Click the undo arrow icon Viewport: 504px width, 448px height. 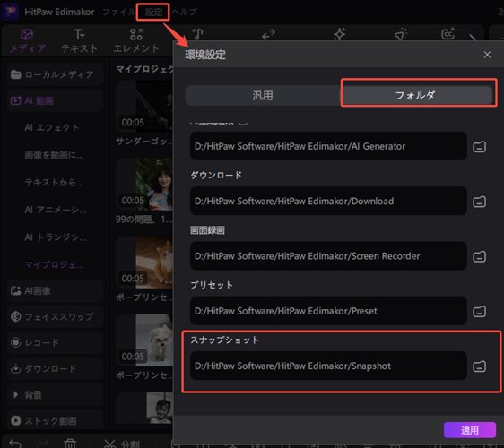point(15,444)
